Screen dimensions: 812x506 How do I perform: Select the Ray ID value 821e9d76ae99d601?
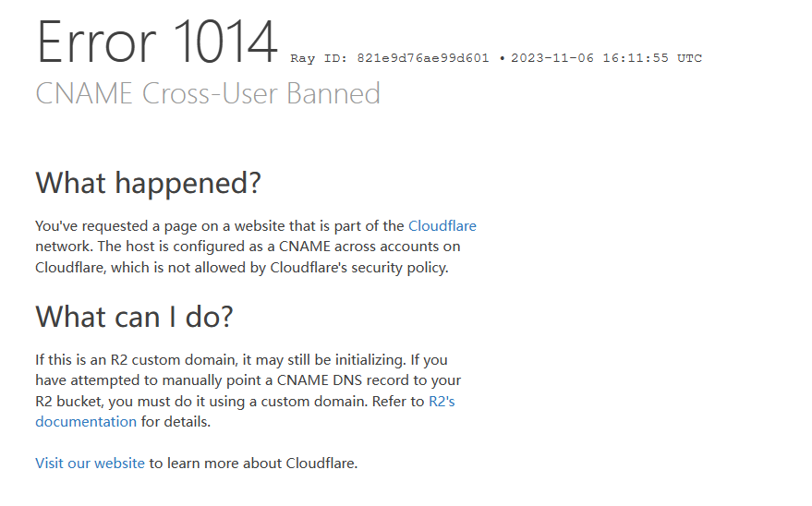pyautogui.click(x=422, y=58)
